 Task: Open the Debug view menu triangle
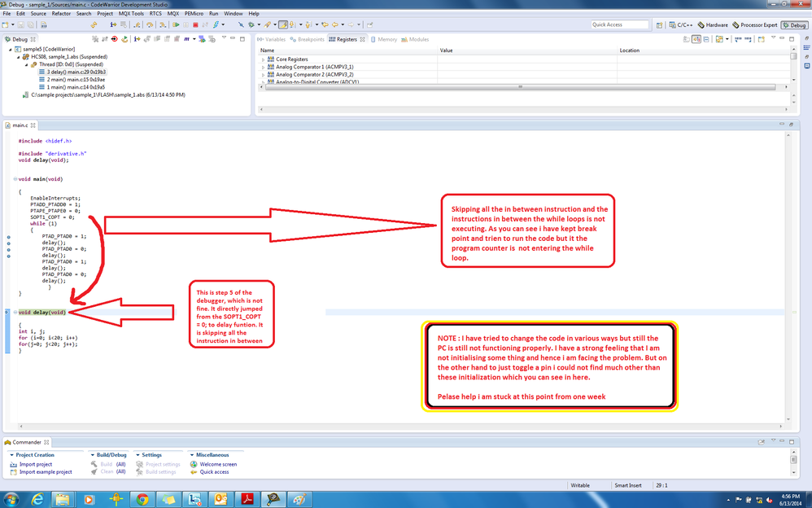tap(224, 37)
